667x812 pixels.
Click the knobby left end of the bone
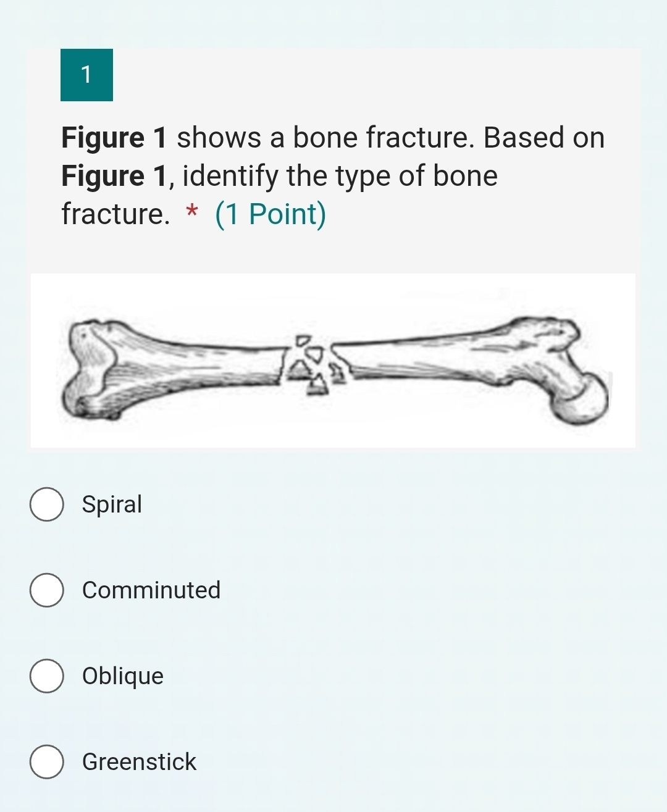pyautogui.click(x=93, y=370)
